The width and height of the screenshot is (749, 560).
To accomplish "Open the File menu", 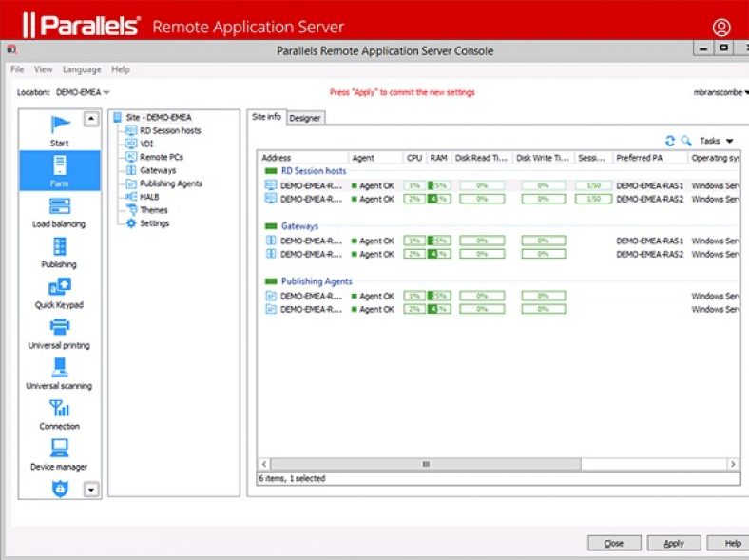I will coord(17,69).
